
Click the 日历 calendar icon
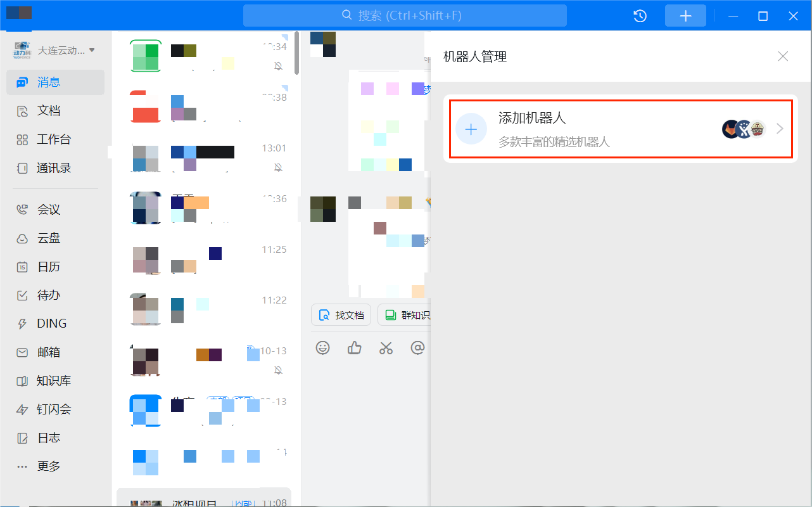point(22,267)
